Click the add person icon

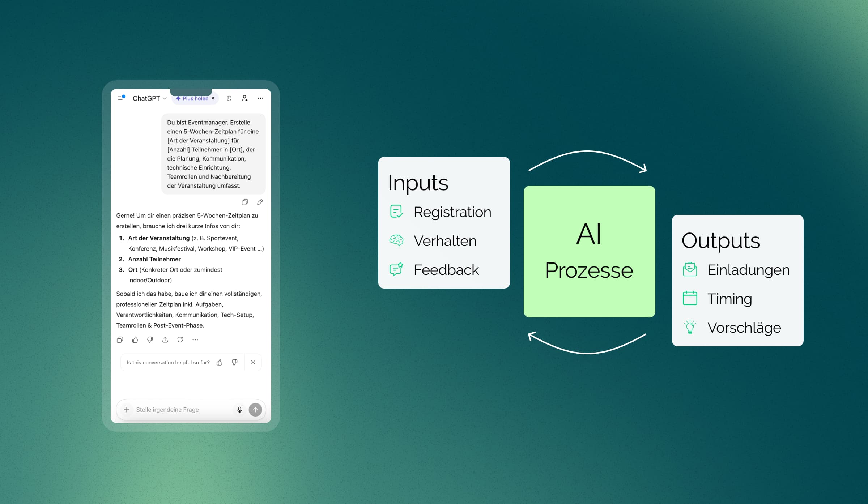[245, 98]
